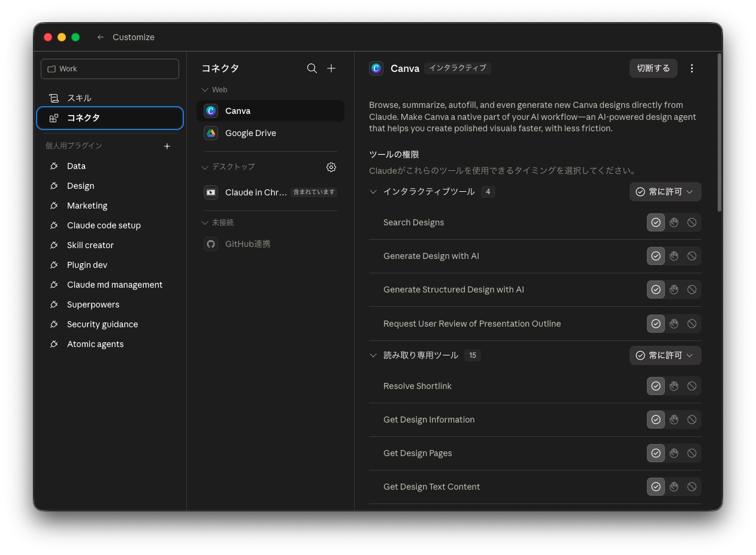The height and width of the screenshot is (555, 756).
Task: Open 常に許可 dropdown for 読み取り専用ツール
Action: [x=665, y=355]
